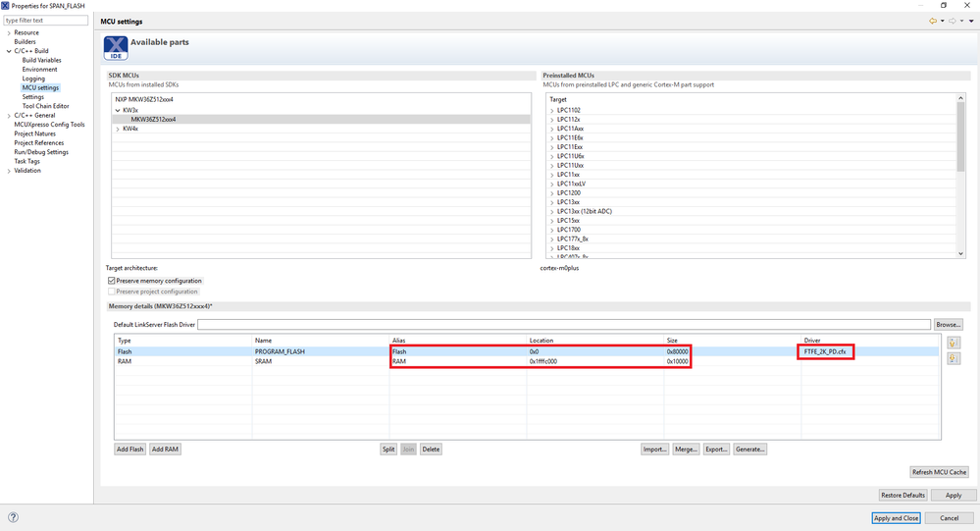Viewport: 980px width, 531px height.
Task: Click the 0x80000 flash size cell
Action: pos(677,351)
